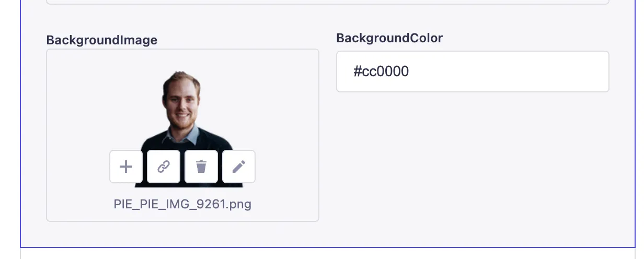Click the man's hair in the portrait
Screen dimensions: 644x259
click(x=181, y=78)
